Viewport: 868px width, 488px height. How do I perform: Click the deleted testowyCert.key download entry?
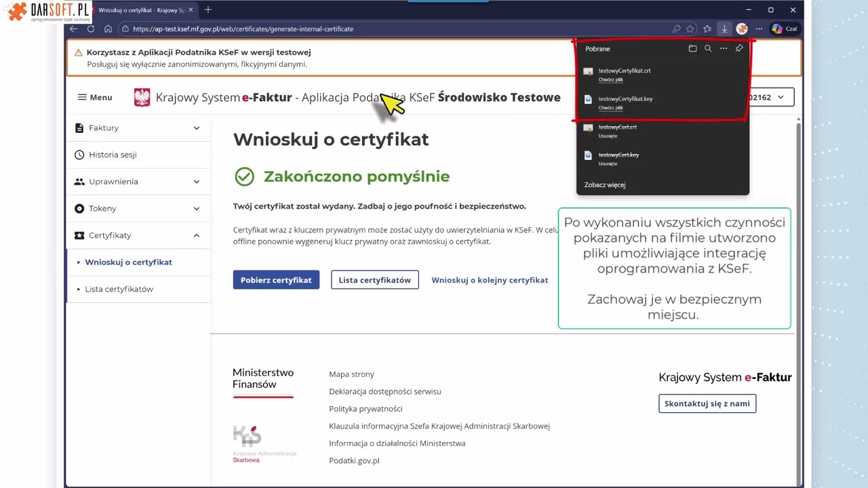tap(663, 159)
